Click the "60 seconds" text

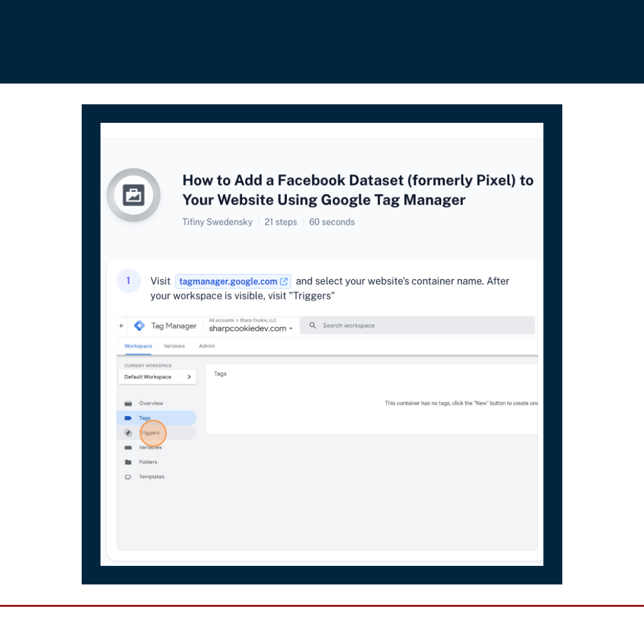[332, 222]
